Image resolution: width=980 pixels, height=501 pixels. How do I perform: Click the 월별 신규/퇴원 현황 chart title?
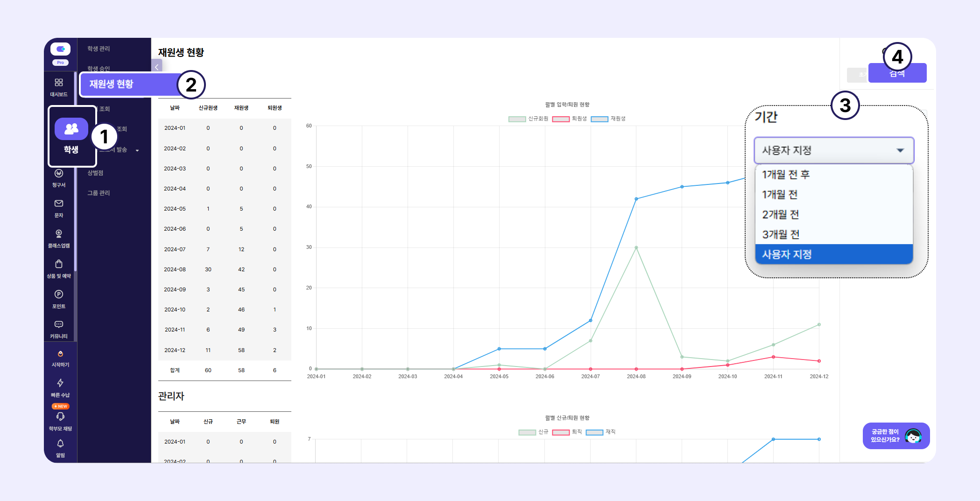(x=567, y=418)
